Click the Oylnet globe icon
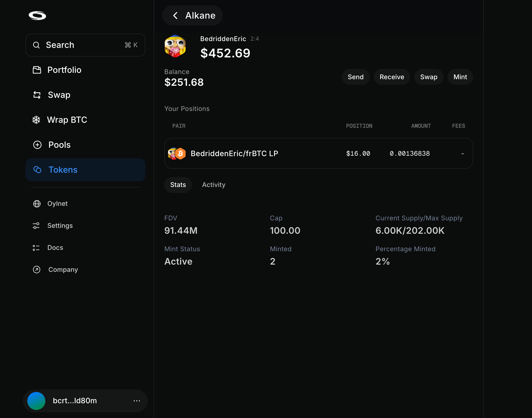 click(x=37, y=204)
